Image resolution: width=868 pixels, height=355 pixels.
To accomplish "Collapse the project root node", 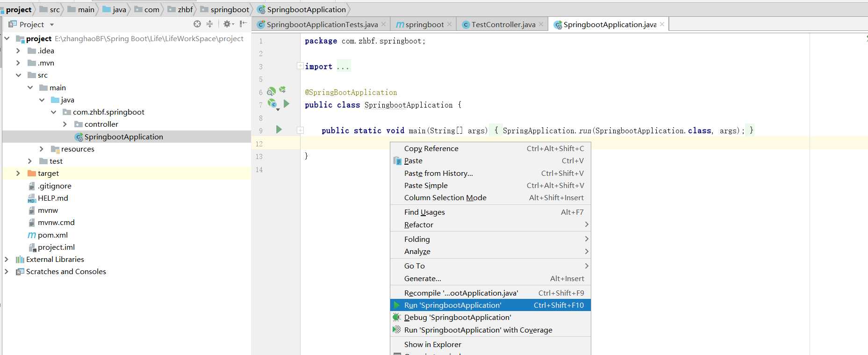I will pos(7,38).
